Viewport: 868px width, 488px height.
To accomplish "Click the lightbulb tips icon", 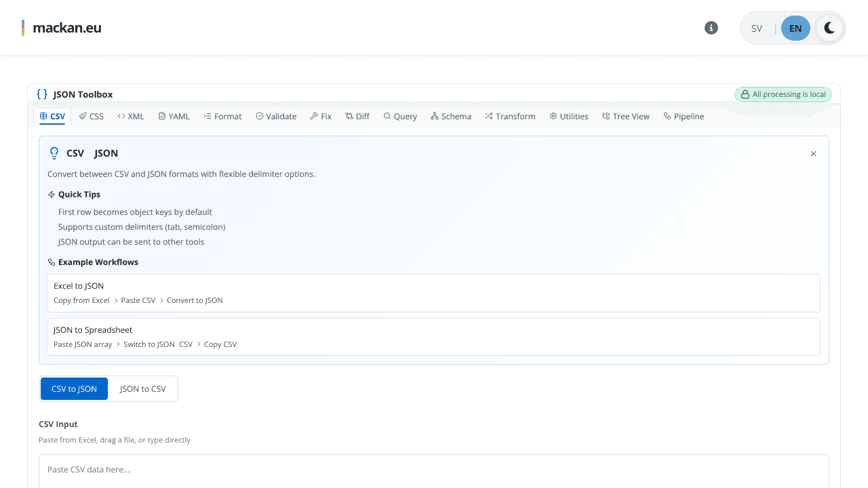I will (x=54, y=154).
